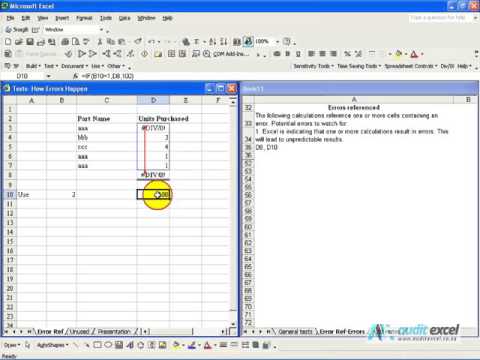Screen dimensions: 480x360
Task: Expand the Time Saving Tools dropdown
Action: point(359,66)
